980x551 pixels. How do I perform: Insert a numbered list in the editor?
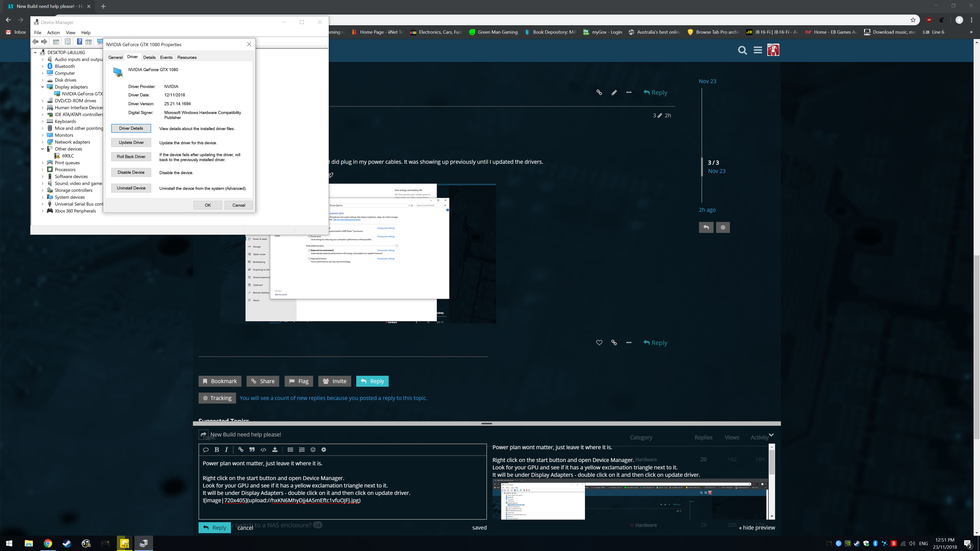coord(302,449)
